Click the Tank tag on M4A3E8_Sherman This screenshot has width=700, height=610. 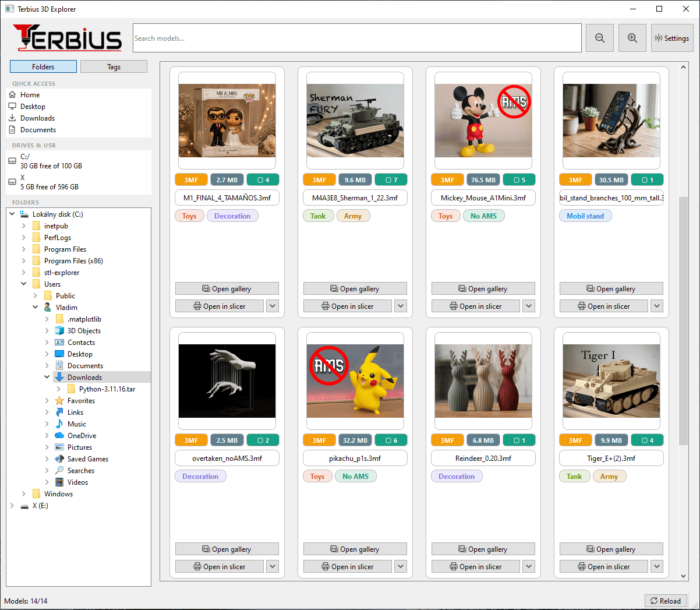(x=318, y=216)
